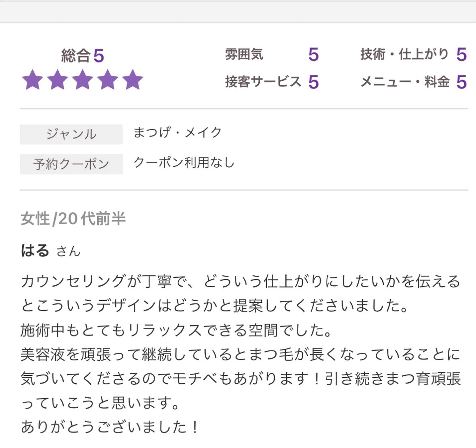This screenshot has width=476, height=448.
Task: Click the ジャンル gray label box
Action: (71, 134)
